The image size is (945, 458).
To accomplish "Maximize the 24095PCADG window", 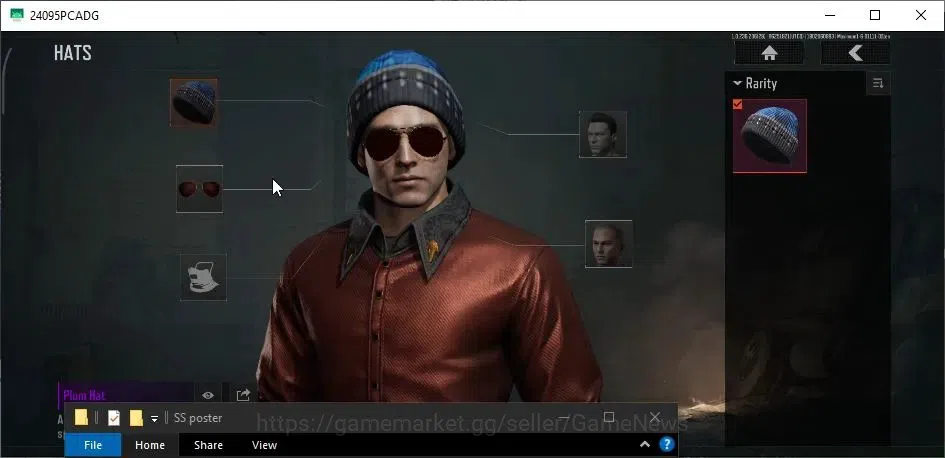I will click(x=875, y=16).
